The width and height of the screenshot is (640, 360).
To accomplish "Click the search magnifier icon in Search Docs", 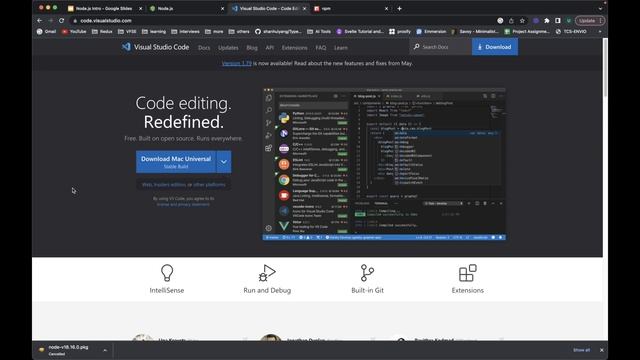I will pyautogui.click(x=416, y=47).
